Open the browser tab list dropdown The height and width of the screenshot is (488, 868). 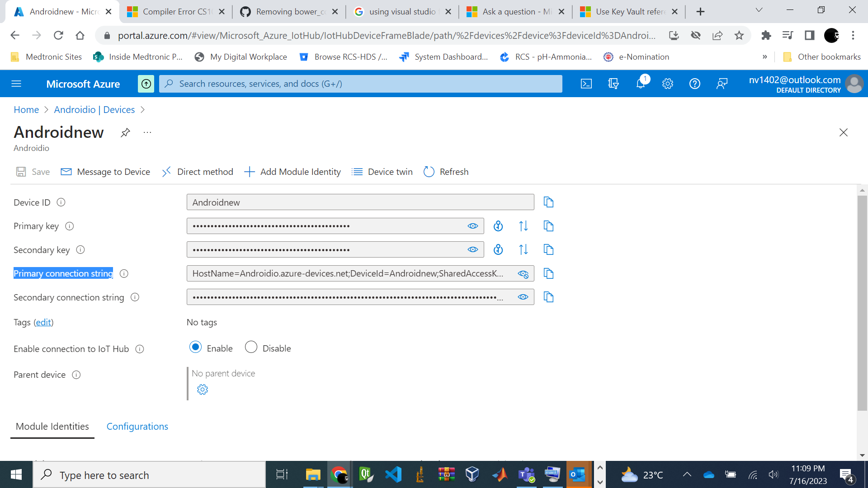pos(759,9)
